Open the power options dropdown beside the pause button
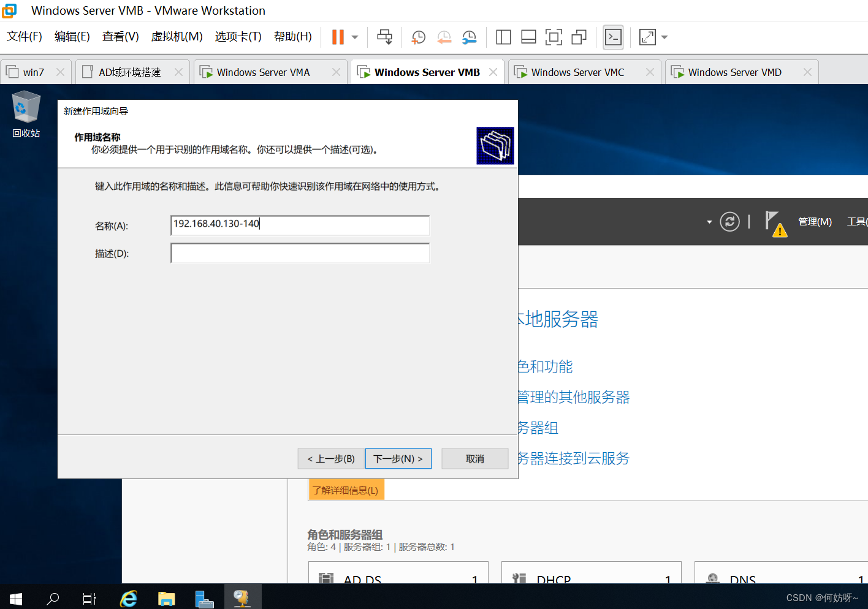Screen dimensions: 868x609 (x=355, y=37)
